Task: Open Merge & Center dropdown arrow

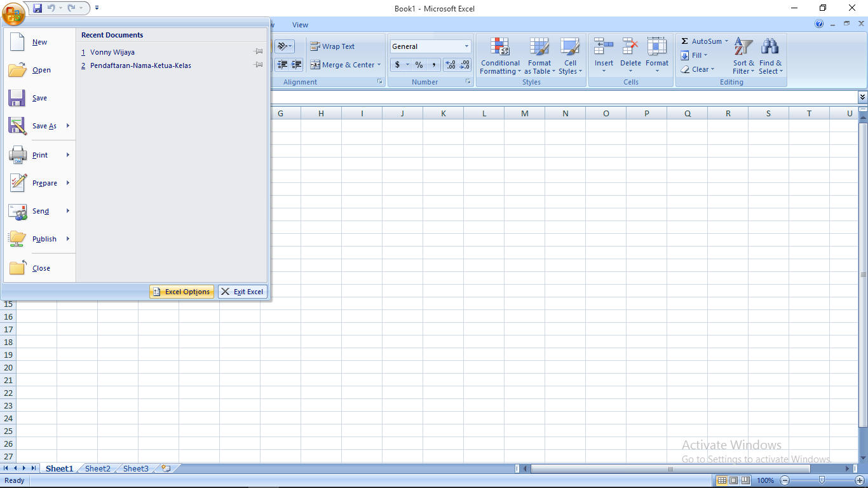Action: [379, 65]
